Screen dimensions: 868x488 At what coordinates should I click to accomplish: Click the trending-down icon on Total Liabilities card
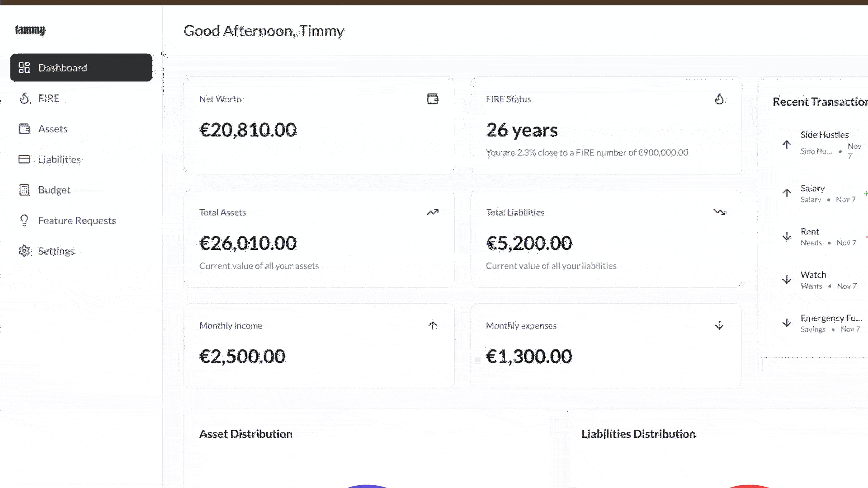pos(720,212)
